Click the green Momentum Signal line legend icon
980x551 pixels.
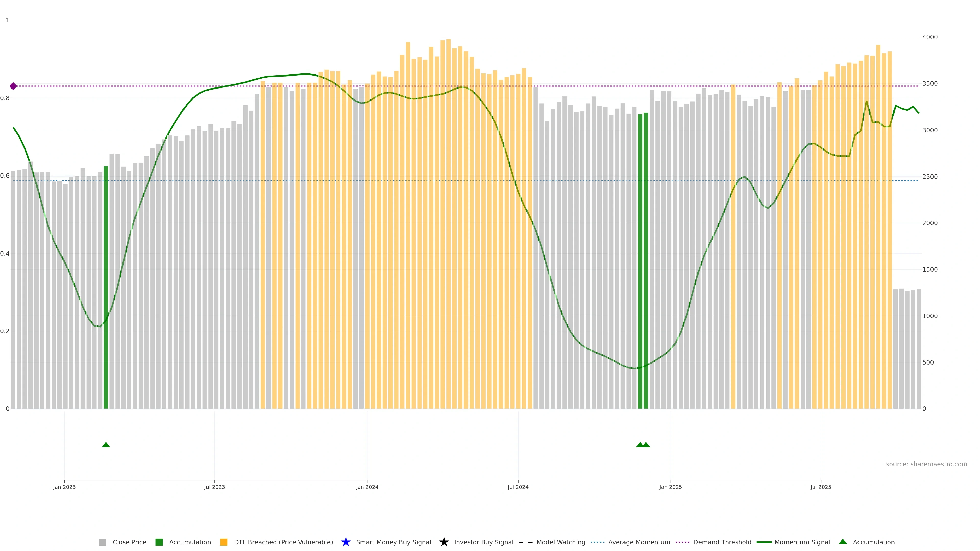point(764,542)
